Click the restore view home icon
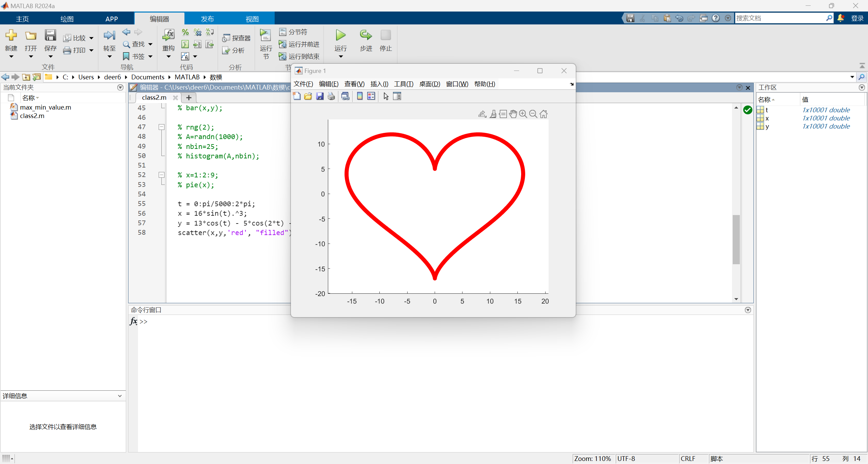This screenshot has width=868, height=464. click(544, 114)
